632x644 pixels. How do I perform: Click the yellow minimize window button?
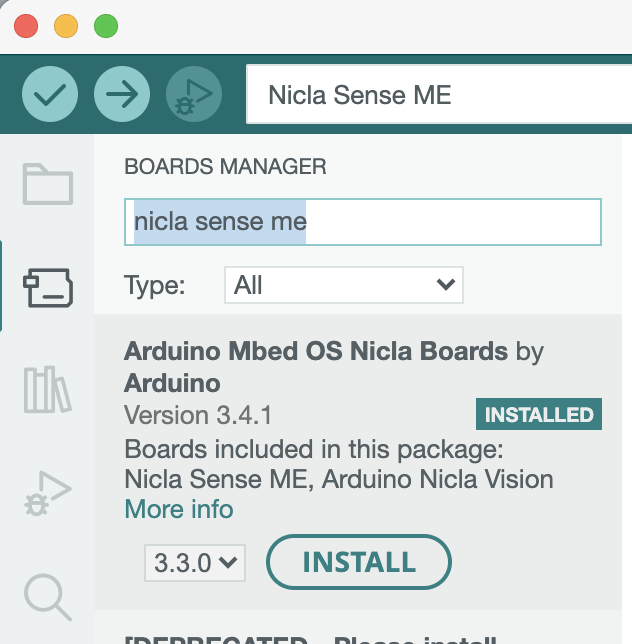66,26
